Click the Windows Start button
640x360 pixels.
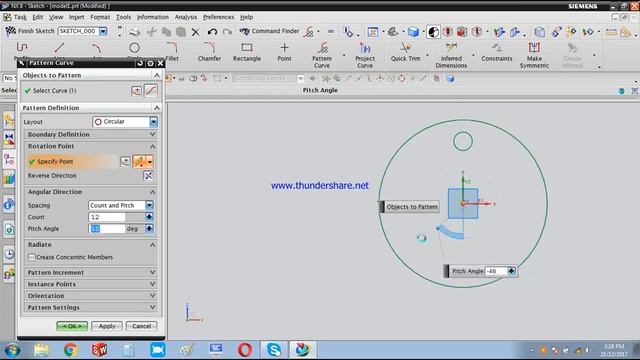coord(12,350)
